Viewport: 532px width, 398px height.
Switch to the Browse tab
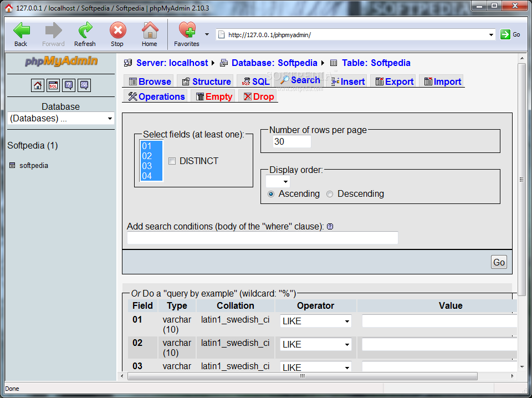150,81
